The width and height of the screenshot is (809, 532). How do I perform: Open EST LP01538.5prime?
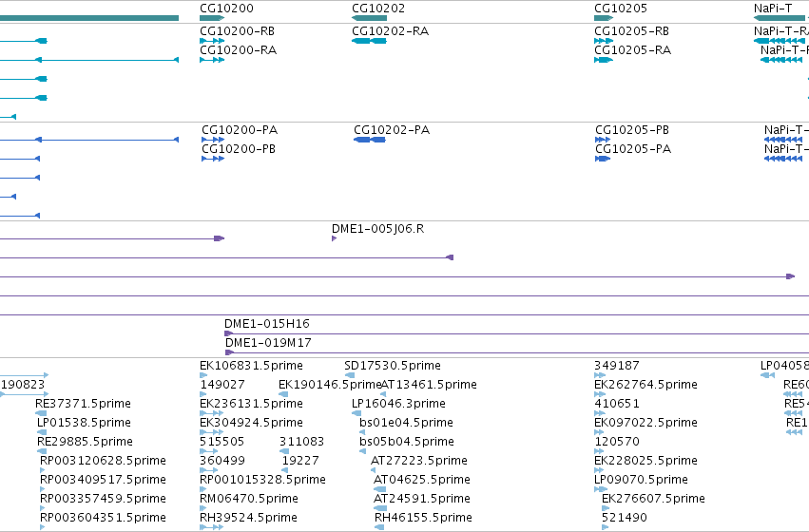pyautogui.click(x=84, y=423)
